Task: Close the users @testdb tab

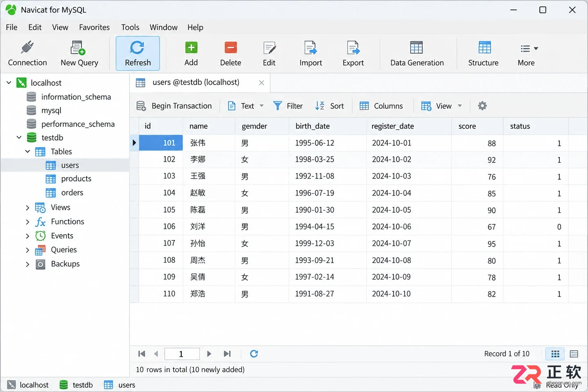Action: [261, 82]
